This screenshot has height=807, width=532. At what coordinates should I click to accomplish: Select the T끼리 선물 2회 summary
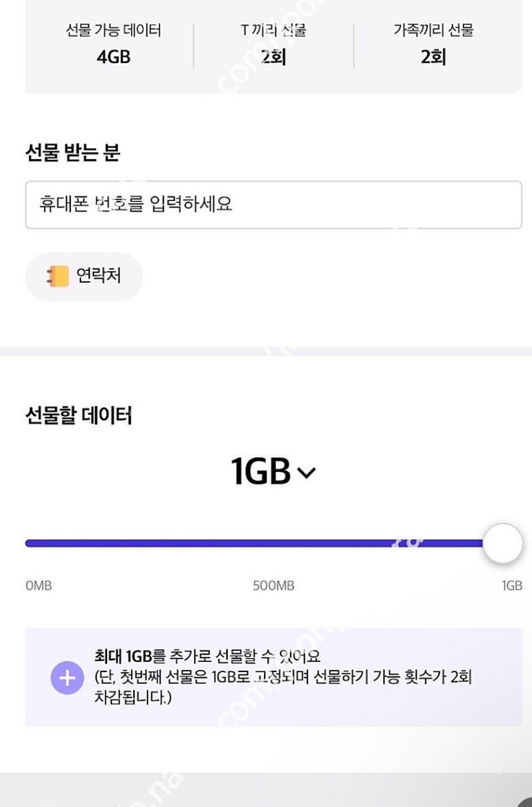[x=273, y=44]
